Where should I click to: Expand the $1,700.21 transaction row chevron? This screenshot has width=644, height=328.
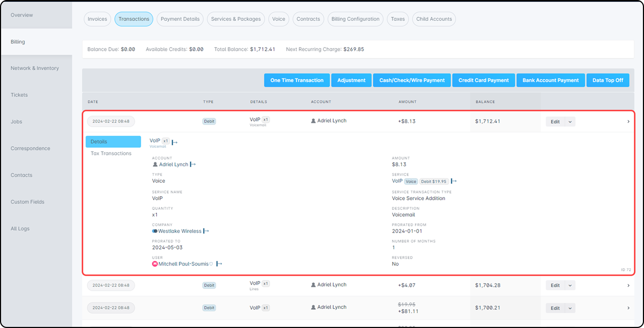click(628, 308)
